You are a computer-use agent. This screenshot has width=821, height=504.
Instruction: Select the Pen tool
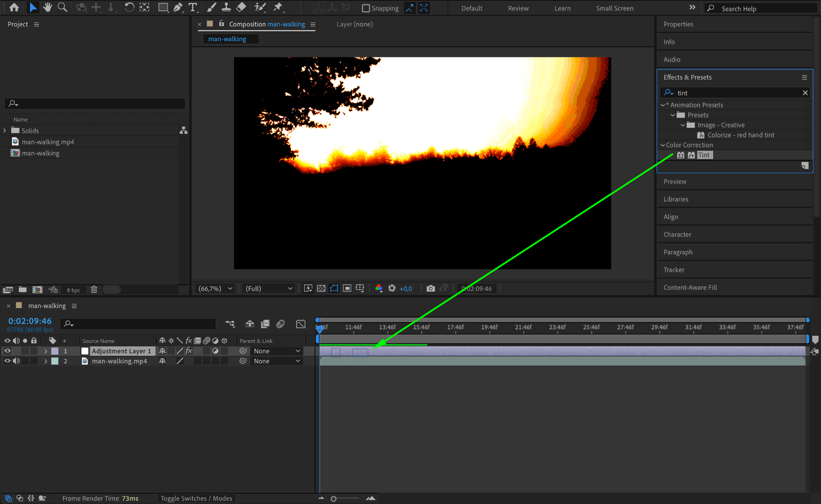point(178,7)
